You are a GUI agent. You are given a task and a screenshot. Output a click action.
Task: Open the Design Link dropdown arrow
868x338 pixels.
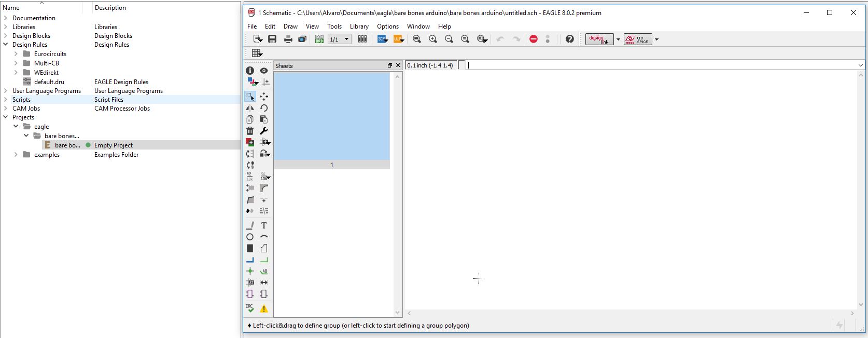pos(618,39)
